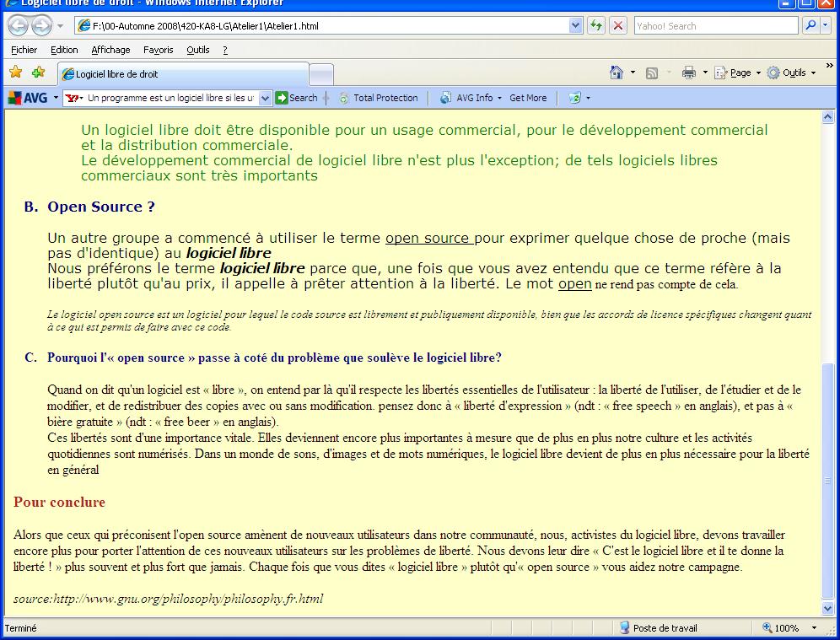Go forward with the Forward arrow button
The image size is (840, 640).
tap(41, 25)
